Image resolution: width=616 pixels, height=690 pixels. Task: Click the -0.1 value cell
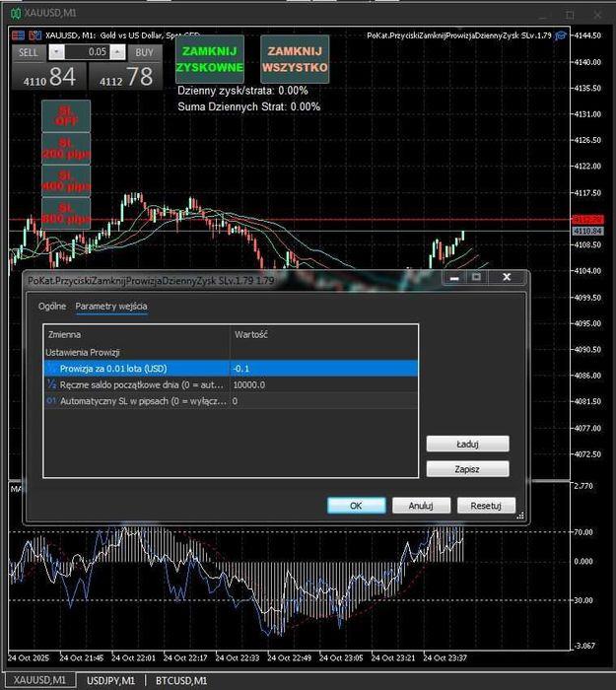tap(324, 369)
